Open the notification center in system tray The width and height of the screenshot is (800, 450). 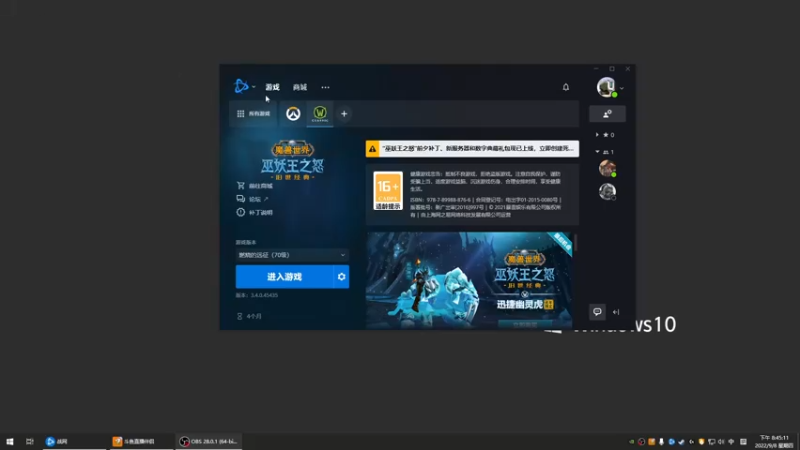coord(743,442)
